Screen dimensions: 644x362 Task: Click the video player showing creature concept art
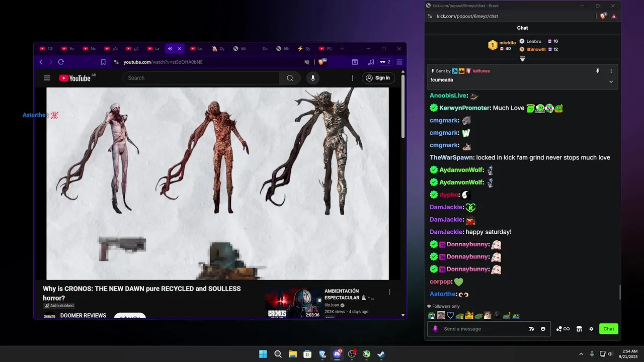pyautogui.click(x=217, y=184)
